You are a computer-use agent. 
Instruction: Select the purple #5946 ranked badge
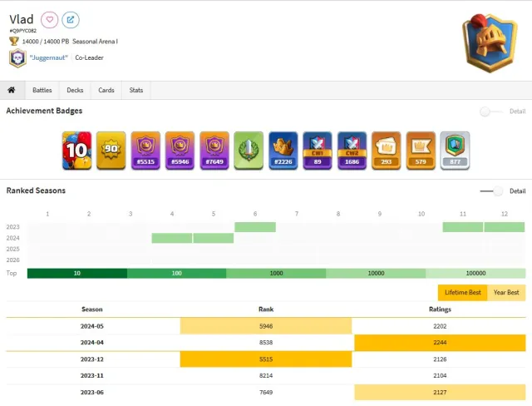(180, 151)
